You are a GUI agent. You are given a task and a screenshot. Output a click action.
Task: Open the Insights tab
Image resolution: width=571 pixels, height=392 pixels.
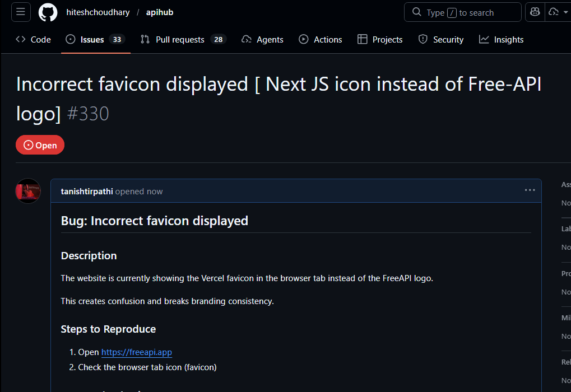502,40
